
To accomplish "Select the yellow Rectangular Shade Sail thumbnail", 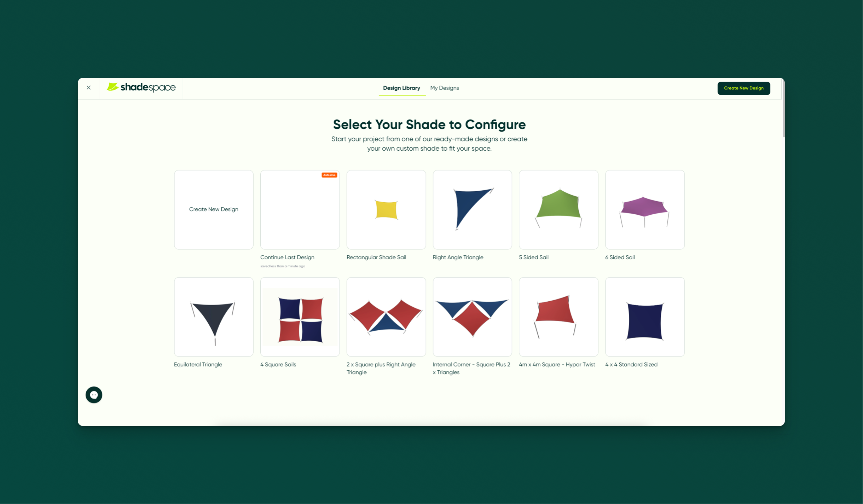I will pos(386,210).
